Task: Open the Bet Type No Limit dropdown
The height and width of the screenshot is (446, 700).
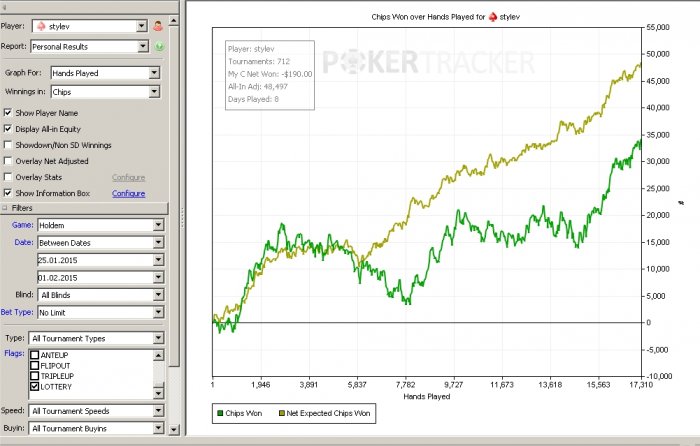Action: (x=158, y=313)
